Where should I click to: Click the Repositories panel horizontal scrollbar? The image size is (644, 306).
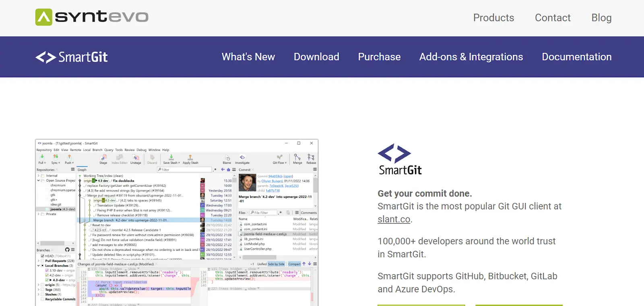[52, 243]
